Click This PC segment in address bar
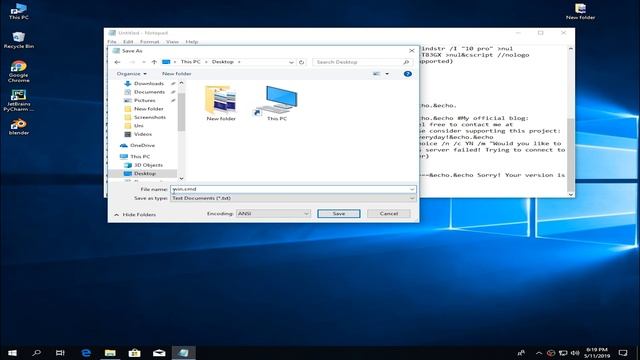The width and height of the screenshot is (640, 360). pos(190,62)
